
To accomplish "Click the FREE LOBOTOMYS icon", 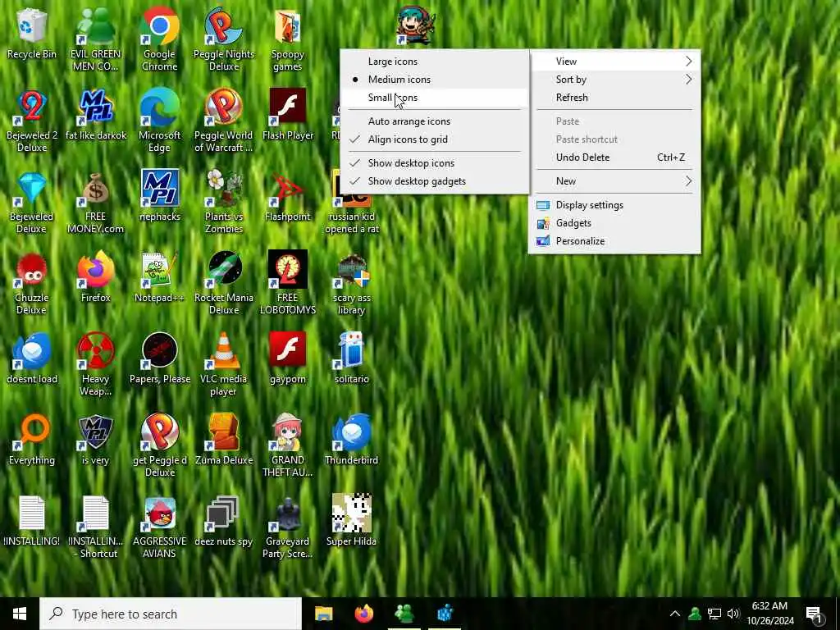I will pos(288,283).
